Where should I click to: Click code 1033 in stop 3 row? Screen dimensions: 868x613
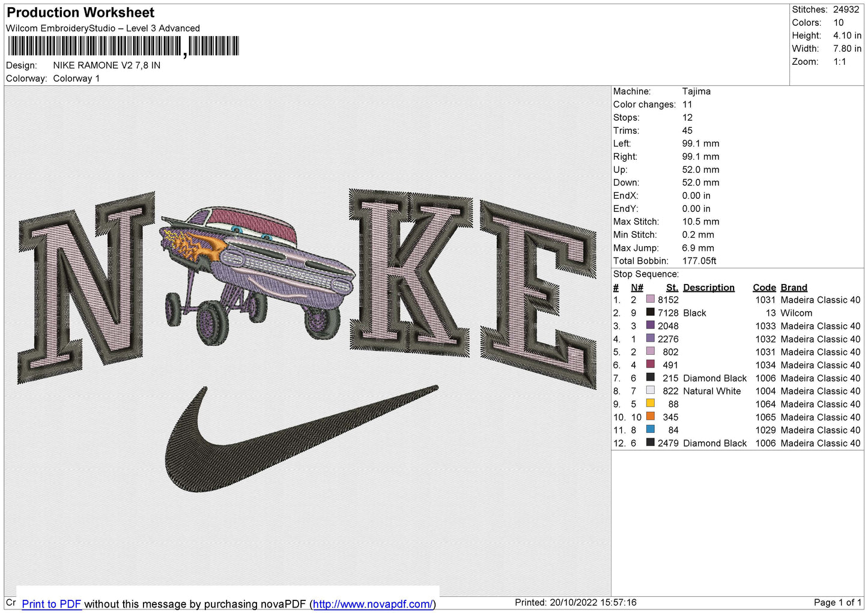[765, 326]
